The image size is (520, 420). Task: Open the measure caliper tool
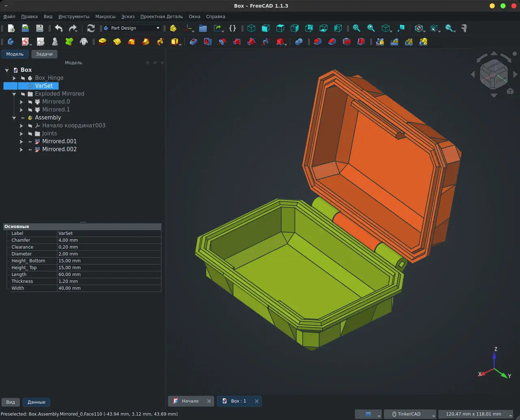[464, 28]
